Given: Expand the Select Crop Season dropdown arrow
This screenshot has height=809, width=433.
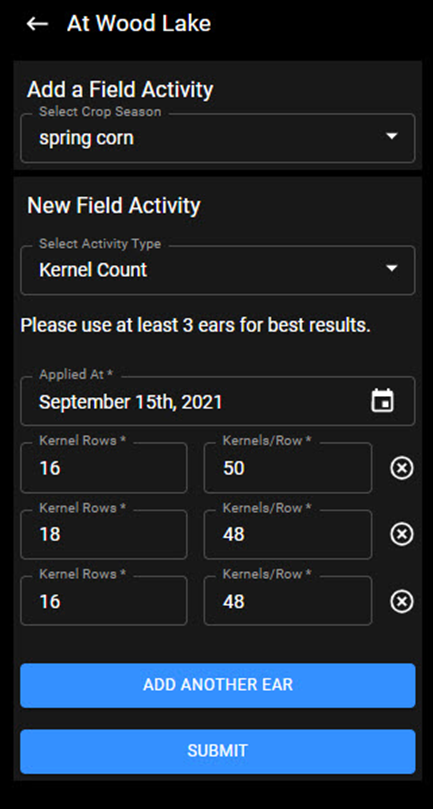Looking at the screenshot, I should point(392,136).
